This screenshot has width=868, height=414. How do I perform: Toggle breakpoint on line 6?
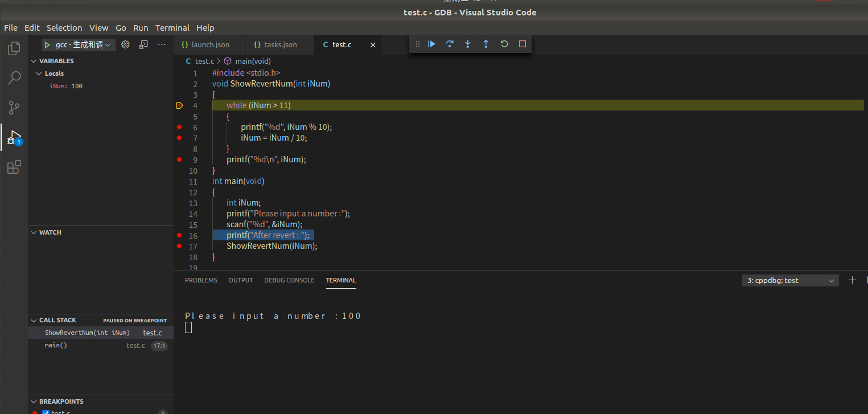coord(179,127)
